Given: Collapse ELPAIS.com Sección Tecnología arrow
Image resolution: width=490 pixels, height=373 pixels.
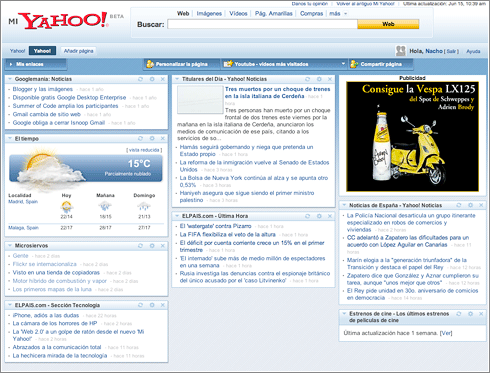Looking at the screenshot, I should click(10, 305).
